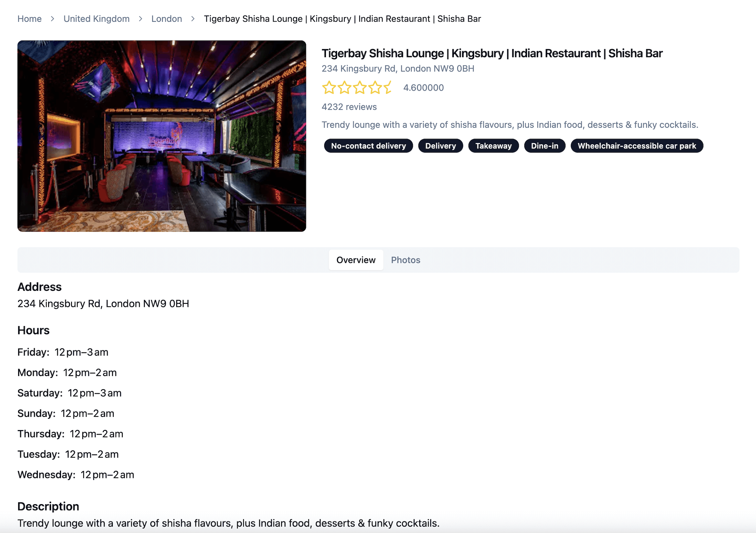Open the London breadcrumb link
The image size is (756, 533).
pyautogui.click(x=166, y=19)
